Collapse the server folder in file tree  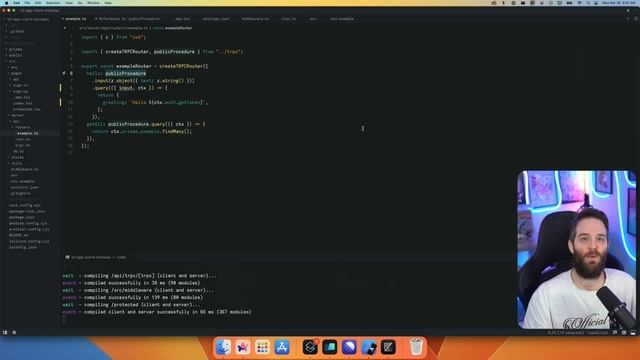pyautogui.click(x=17, y=116)
